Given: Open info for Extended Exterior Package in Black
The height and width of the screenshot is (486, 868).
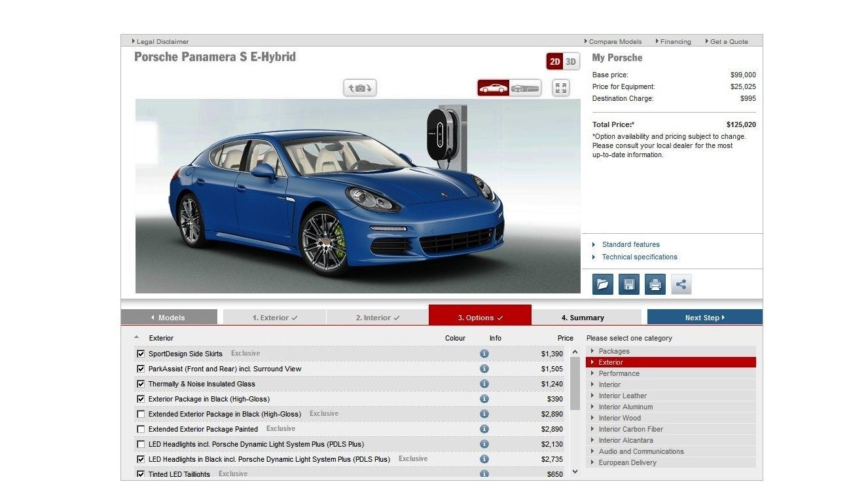Looking at the screenshot, I should click(x=484, y=414).
